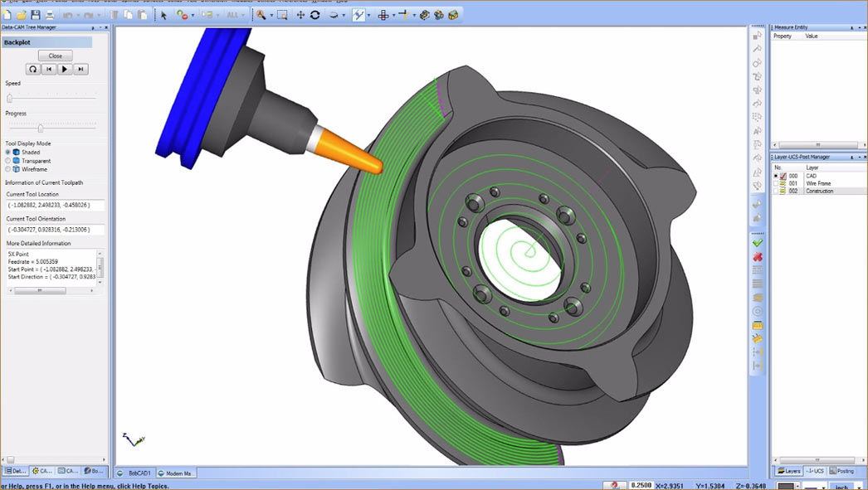Select the arrow pointer tool
868x490 pixels.
[163, 15]
